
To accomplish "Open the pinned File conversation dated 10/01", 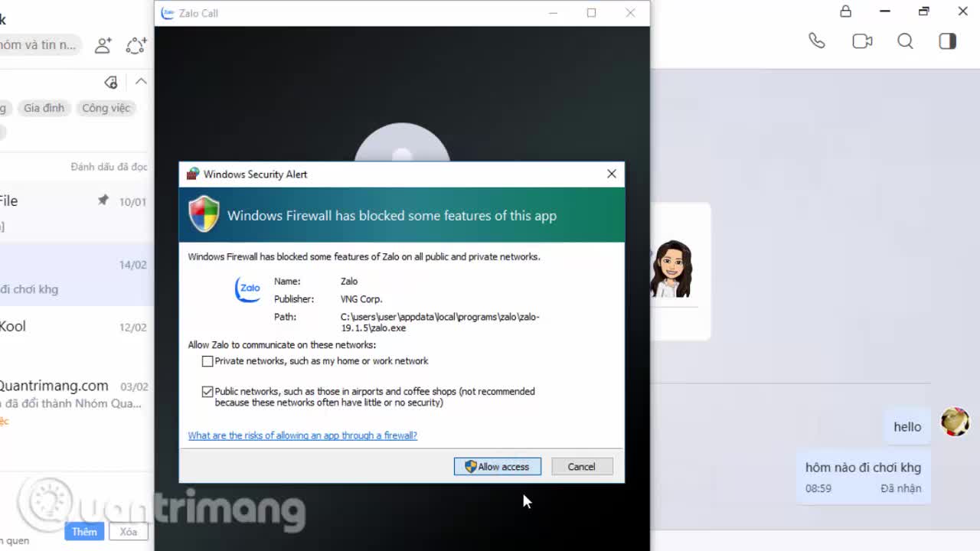I will pyautogui.click(x=77, y=212).
